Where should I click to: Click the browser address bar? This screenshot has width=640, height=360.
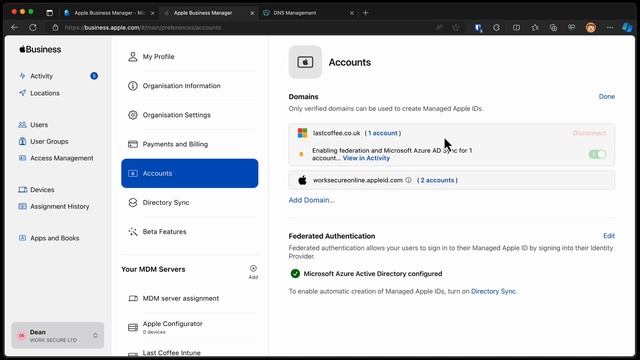coord(245,28)
